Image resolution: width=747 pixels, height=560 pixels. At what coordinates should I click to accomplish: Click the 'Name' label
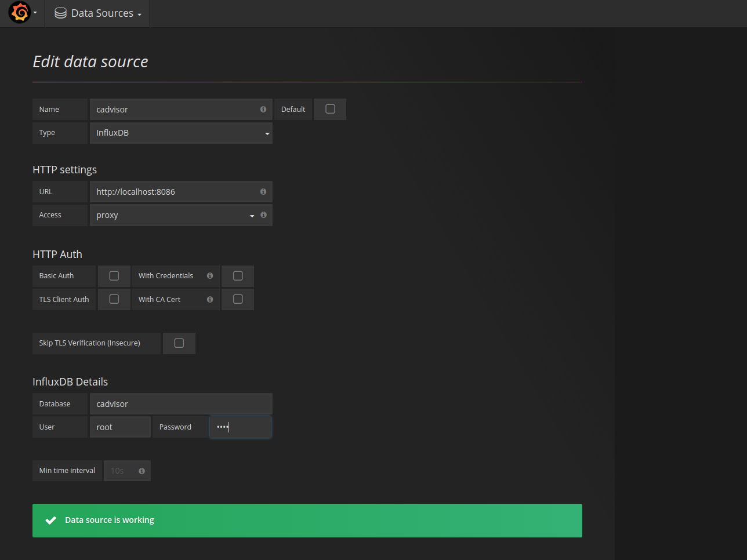(49, 110)
